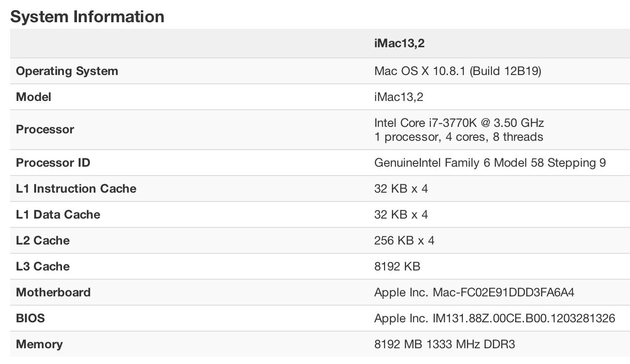Click the Operating System row label
The image size is (630, 364).
tap(67, 71)
